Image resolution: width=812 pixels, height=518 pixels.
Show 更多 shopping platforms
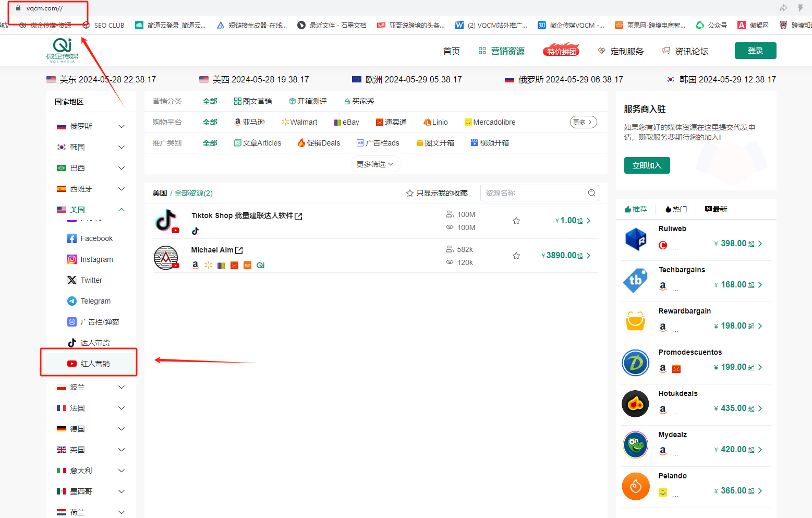[583, 122]
